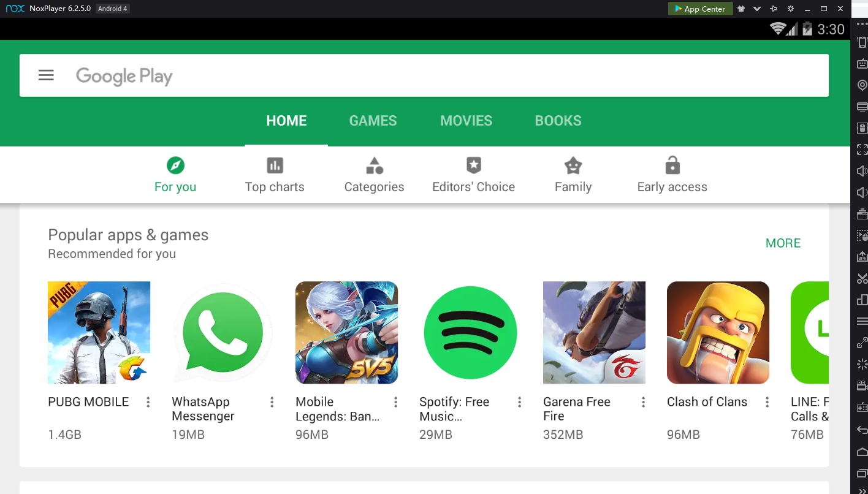Click MORE for Popular apps & games
The width and height of the screenshot is (868, 494).
783,243
